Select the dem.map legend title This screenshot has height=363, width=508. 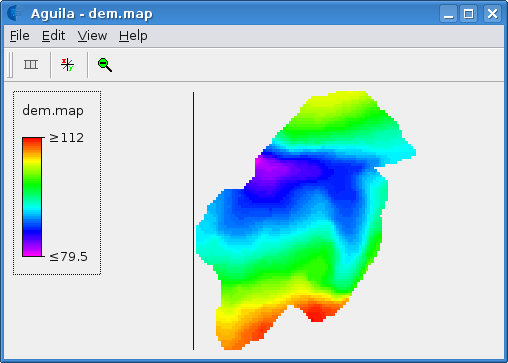tap(53, 111)
